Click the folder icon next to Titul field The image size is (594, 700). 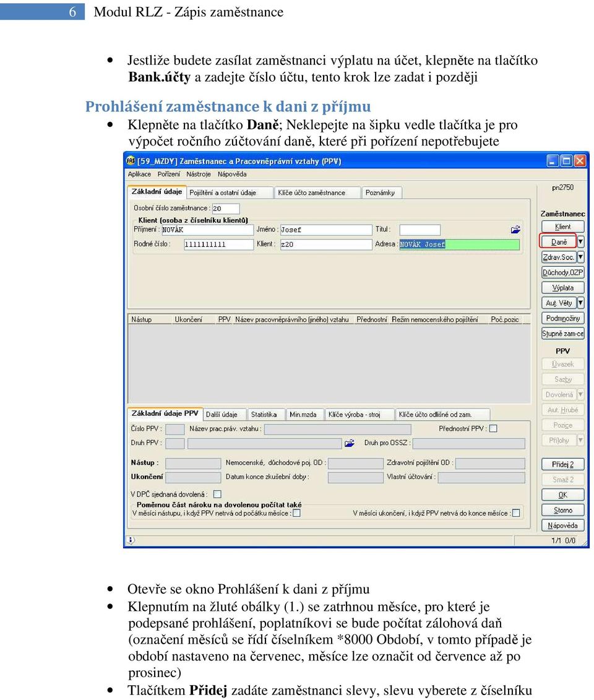pos(515,230)
